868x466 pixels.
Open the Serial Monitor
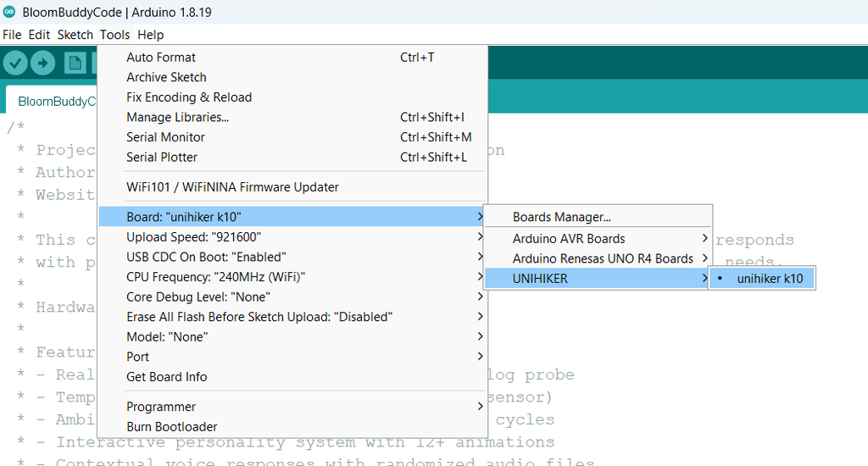pyautogui.click(x=165, y=137)
